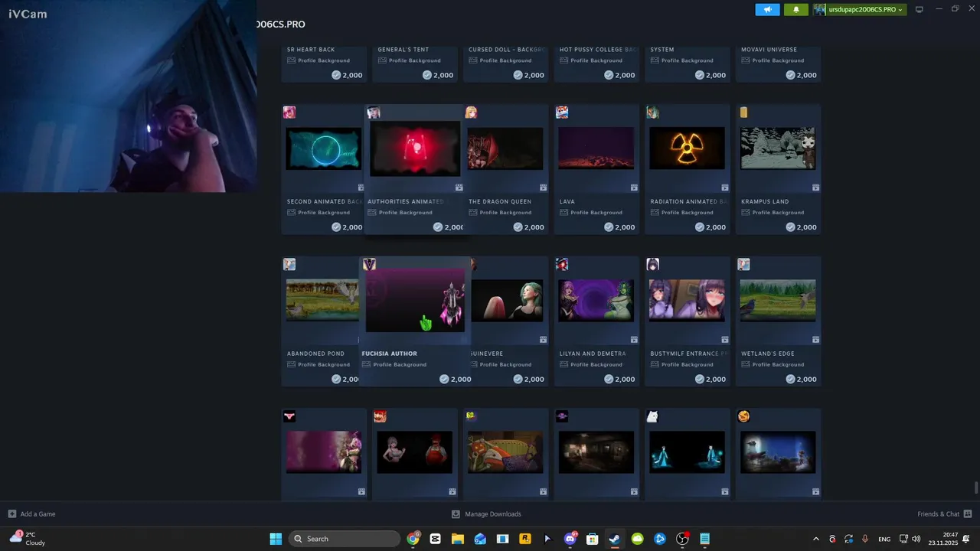The image size is (980, 551).
Task: Open the Krampus Land snowy thumbnail
Action: tap(778, 148)
